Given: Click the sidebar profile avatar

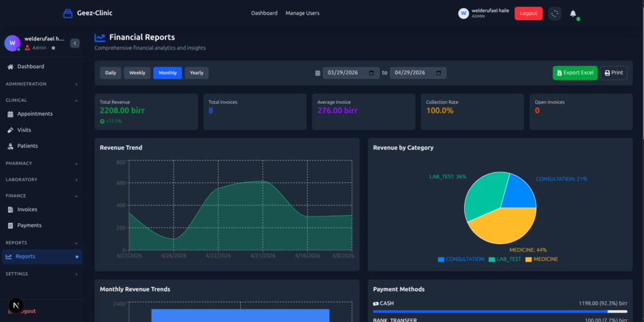Looking at the screenshot, I should point(13,43).
